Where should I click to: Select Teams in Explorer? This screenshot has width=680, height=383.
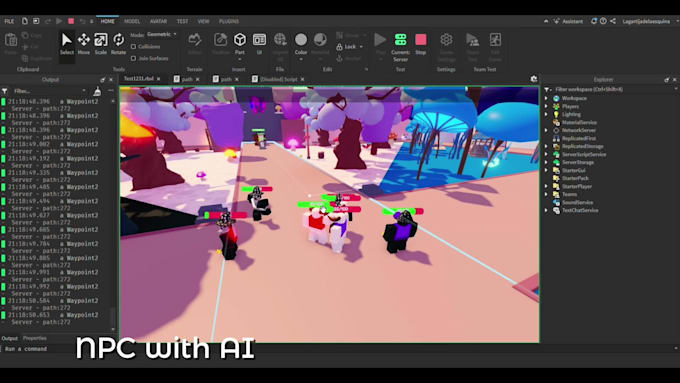(x=569, y=194)
